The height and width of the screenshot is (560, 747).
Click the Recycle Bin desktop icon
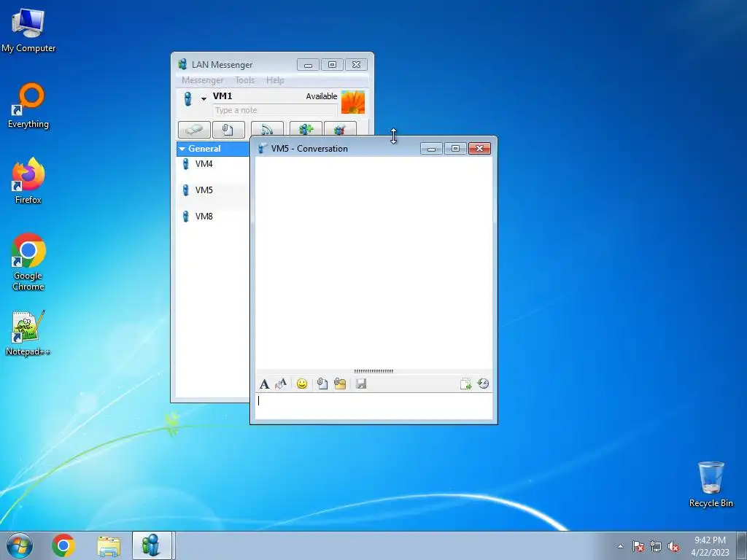[711, 484]
